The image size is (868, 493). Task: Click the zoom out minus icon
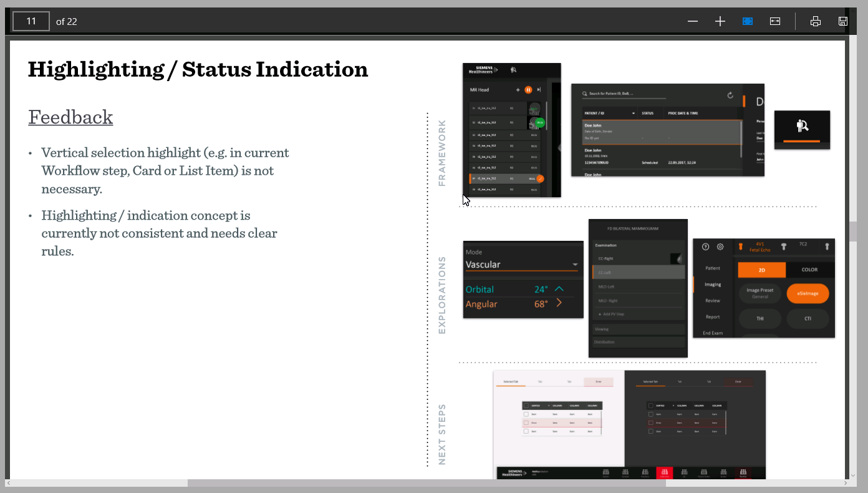[x=693, y=21]
